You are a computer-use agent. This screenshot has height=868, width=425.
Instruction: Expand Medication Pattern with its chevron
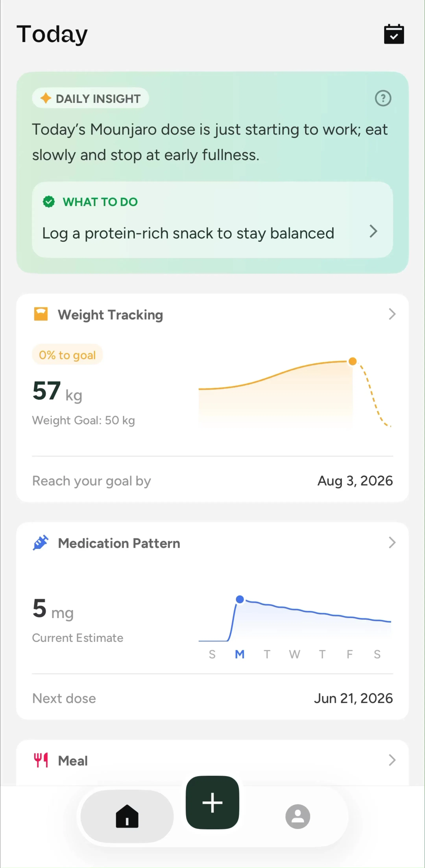392,542
